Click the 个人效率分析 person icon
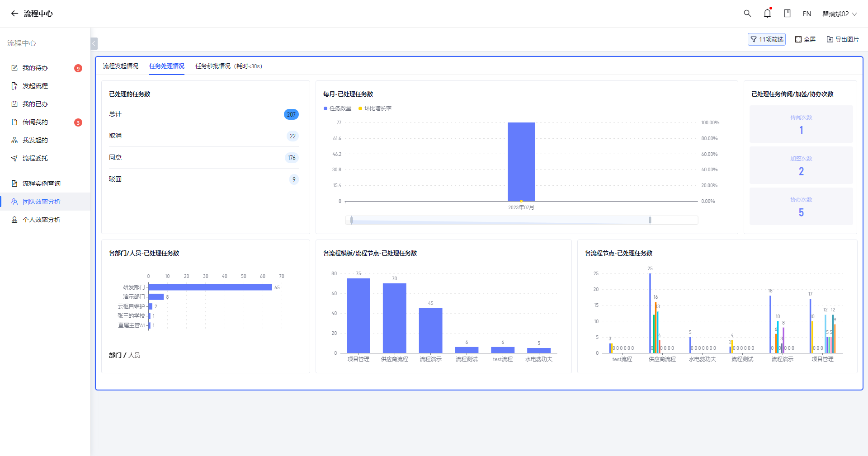The height and width of the screenshot is (456, 868). point(14,220)
